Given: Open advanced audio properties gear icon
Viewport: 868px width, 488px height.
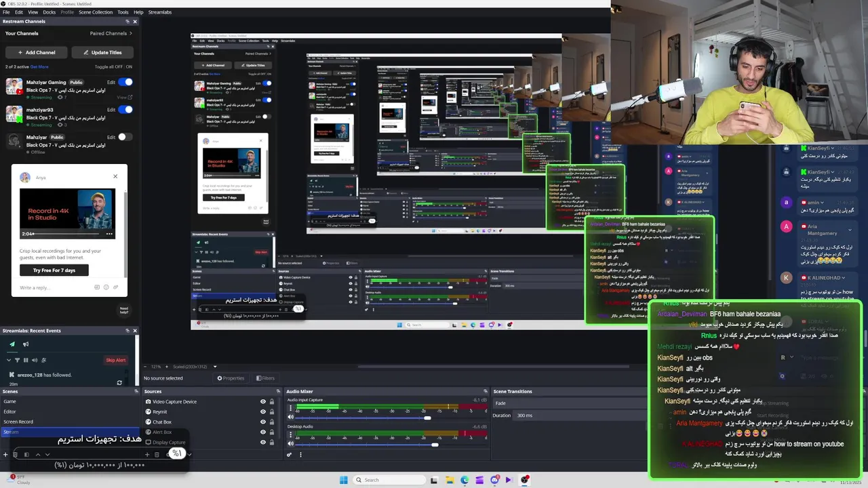Looking at the screenshot, I should click(x=290, y=455).
